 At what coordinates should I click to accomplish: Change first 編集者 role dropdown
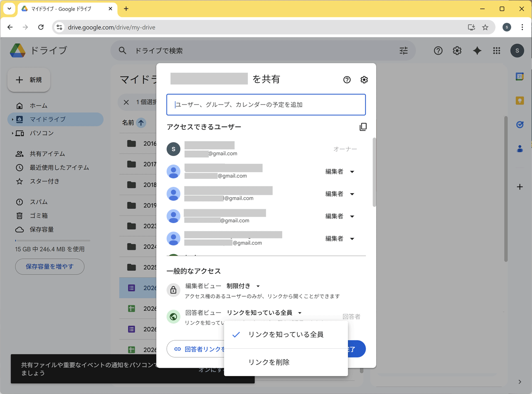pos(340,172)
